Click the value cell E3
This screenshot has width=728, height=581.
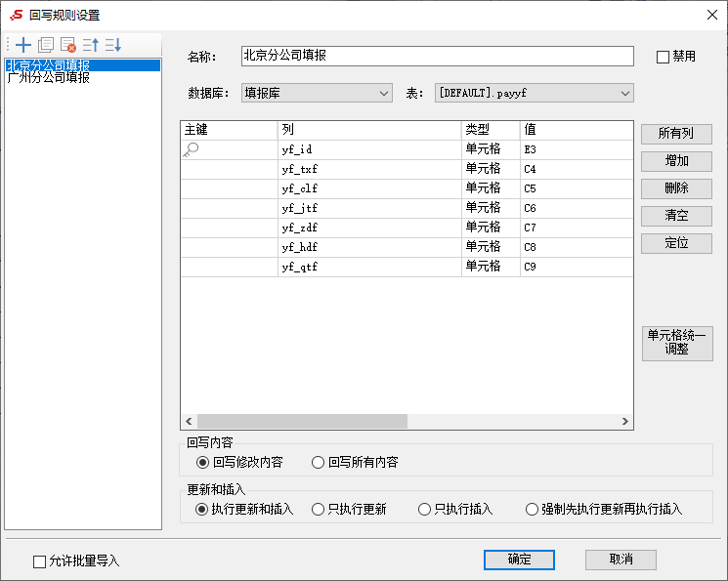(577, 150)
